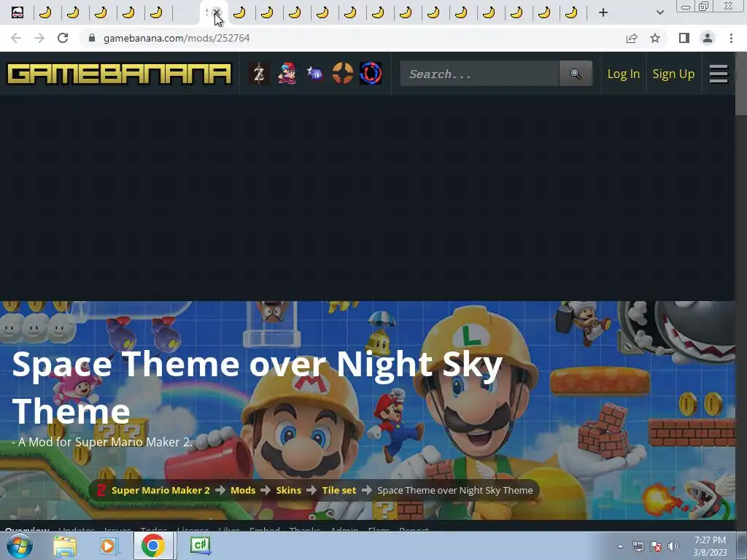The image size is (747, 560).
Task: Go to the GameBanana logo homepage
Action: [119, 74]
